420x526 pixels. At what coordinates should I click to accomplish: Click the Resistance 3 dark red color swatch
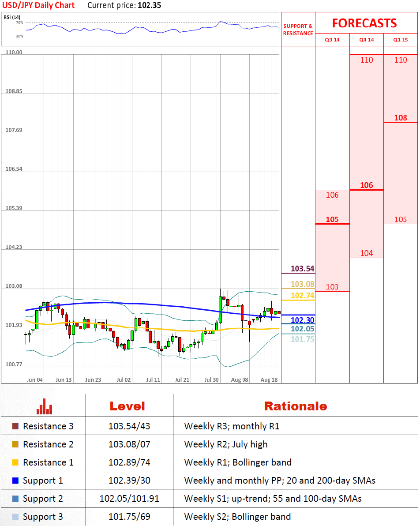[15, 426]
